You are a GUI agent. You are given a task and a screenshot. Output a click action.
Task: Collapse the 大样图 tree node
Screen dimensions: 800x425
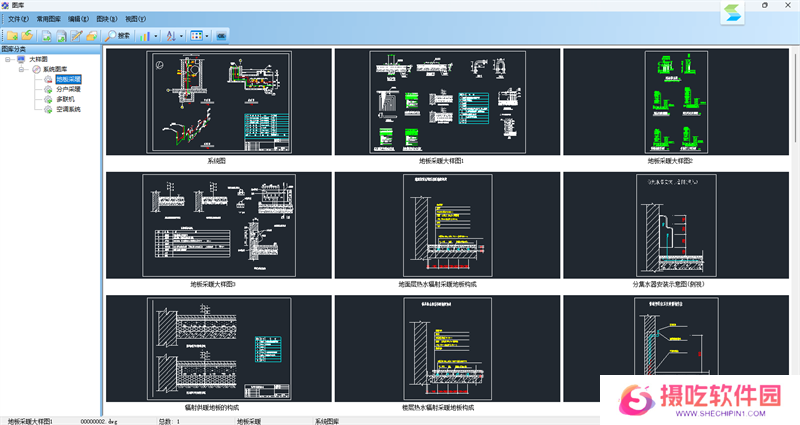click(x=8, y=59)
